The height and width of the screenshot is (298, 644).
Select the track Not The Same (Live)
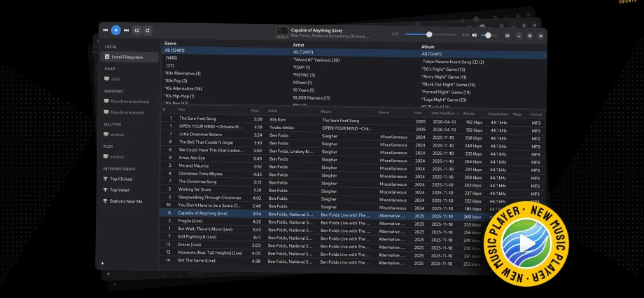196,261
